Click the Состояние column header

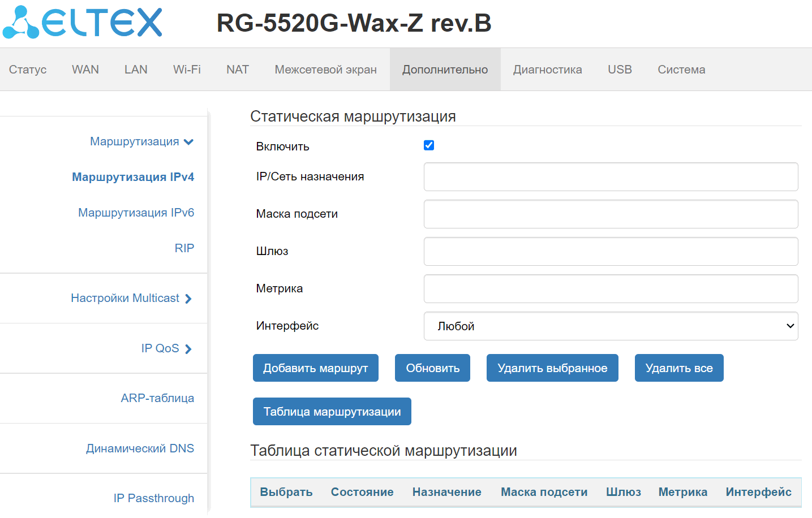362,492
